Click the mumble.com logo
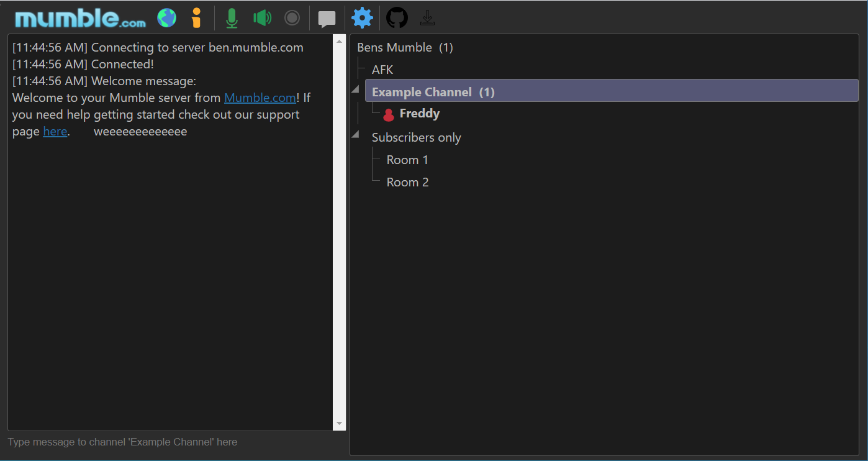Screen dimensions: 868x461 tap(81, 19)
